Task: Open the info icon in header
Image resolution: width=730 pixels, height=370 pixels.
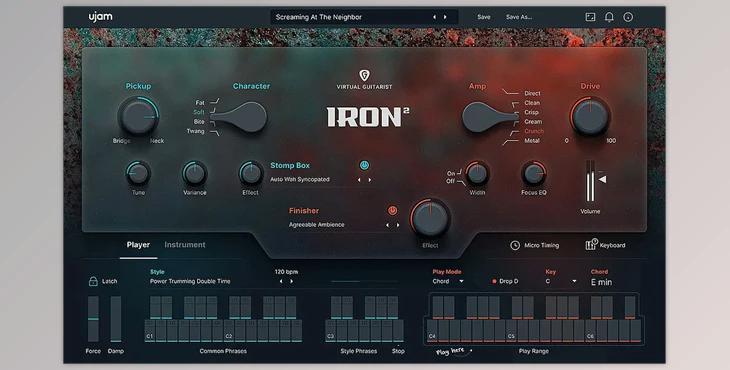Action: tap(628, 17)
